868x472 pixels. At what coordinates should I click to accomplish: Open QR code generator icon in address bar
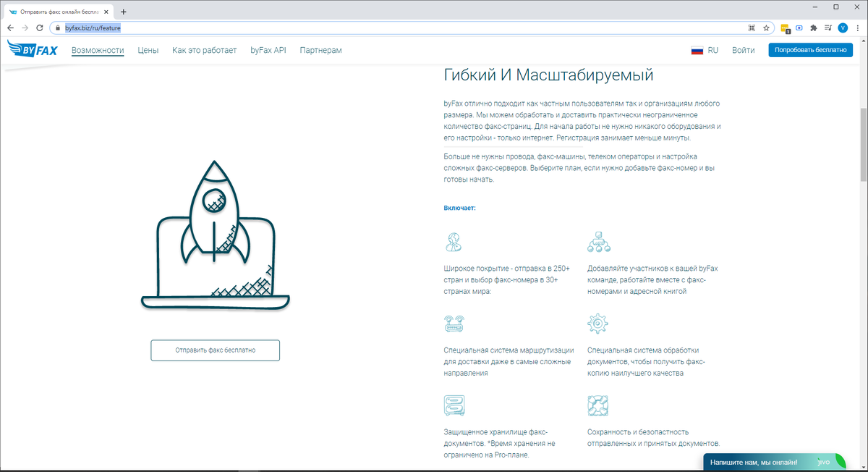pos(752,28)
